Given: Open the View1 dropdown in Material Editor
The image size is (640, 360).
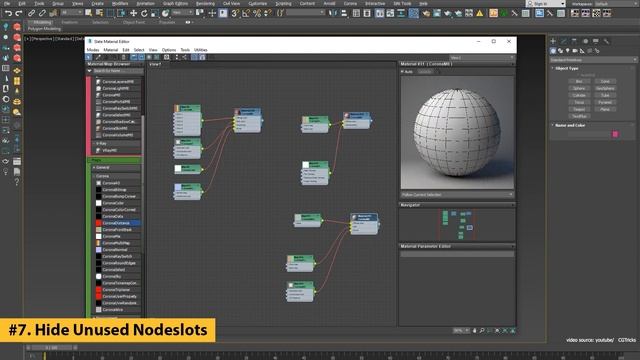Looking at the screenshot, I should 482,58.
